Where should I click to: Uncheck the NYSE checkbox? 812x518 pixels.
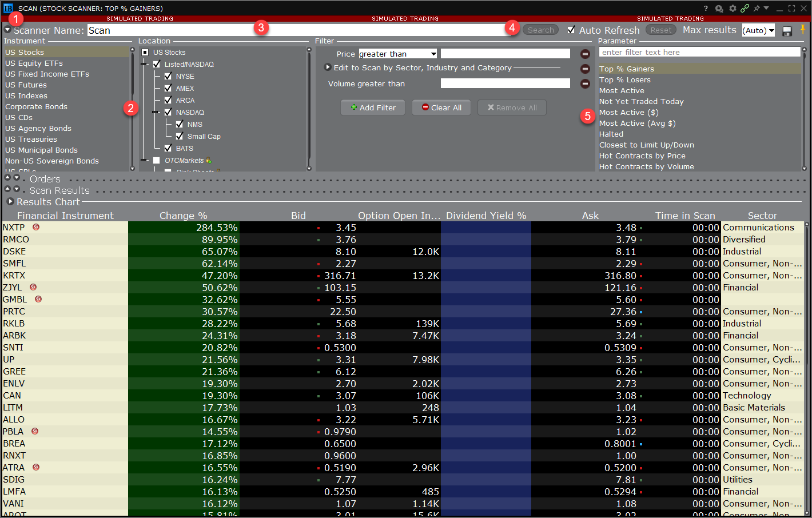[168, 76]
